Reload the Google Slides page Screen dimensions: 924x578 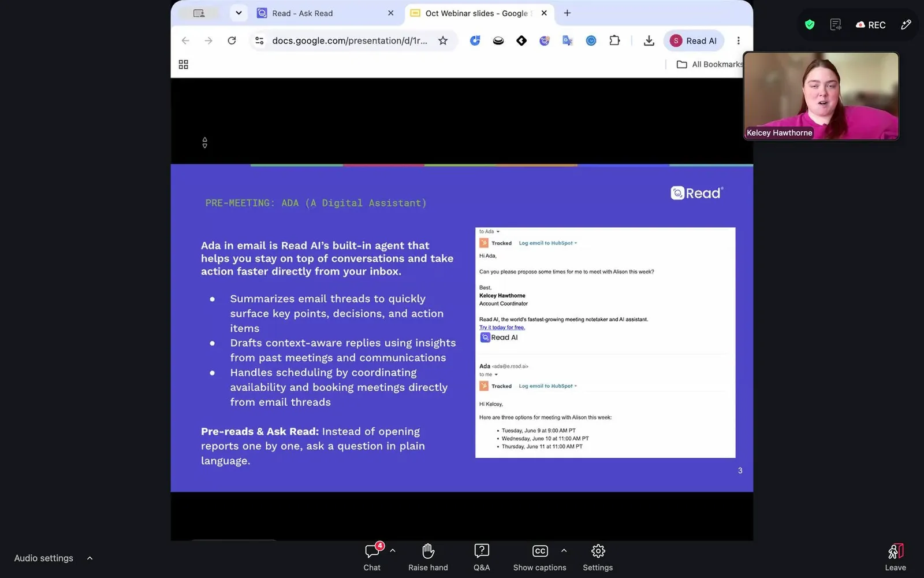[232, 40]
